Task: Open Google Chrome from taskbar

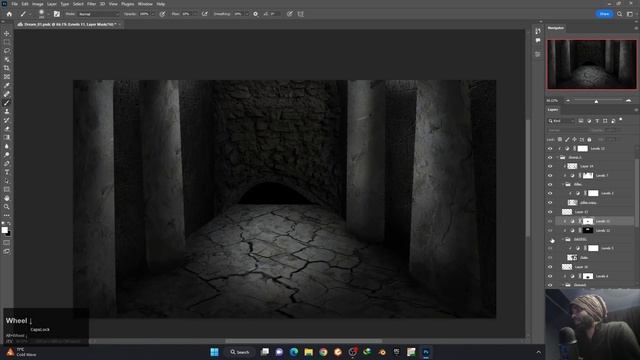Action: point(323,352)
